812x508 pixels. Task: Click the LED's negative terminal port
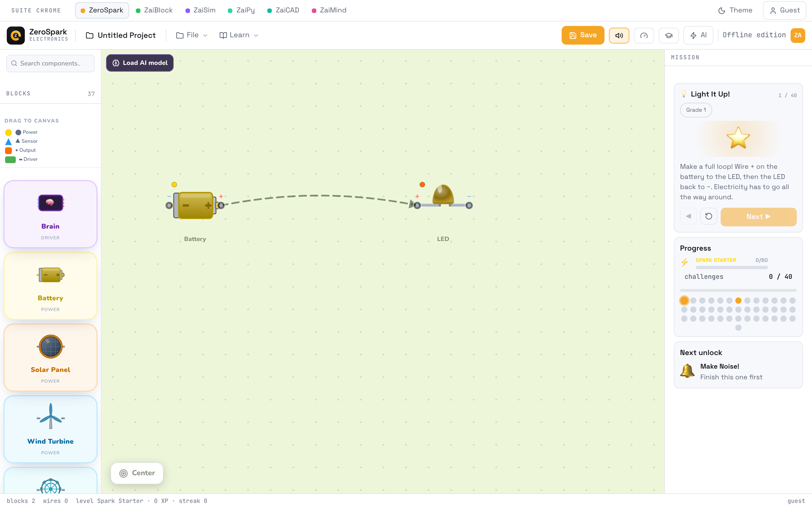pyautogui.click(x=469, y=205)
